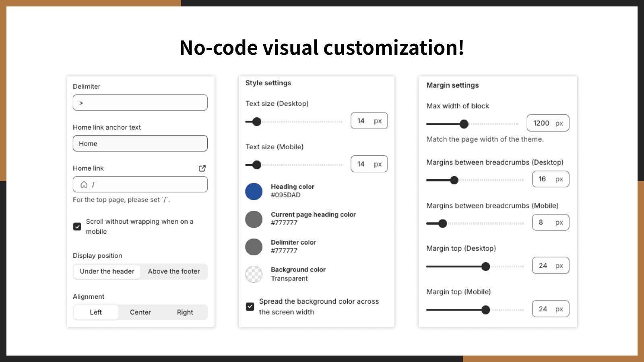Click the home icon in Home link field

point(84,185)
